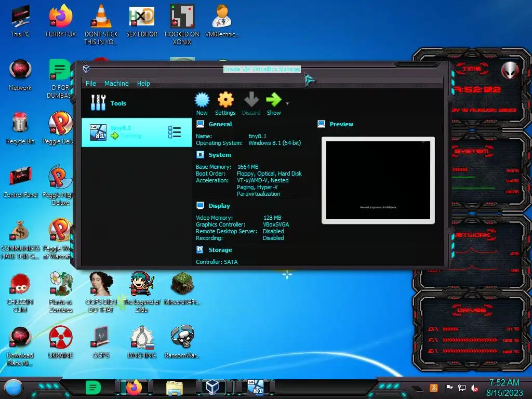532x399 pixels.
Task: Click the VBoxSVGA graphics controller value
Action: [x=276, y=224]
